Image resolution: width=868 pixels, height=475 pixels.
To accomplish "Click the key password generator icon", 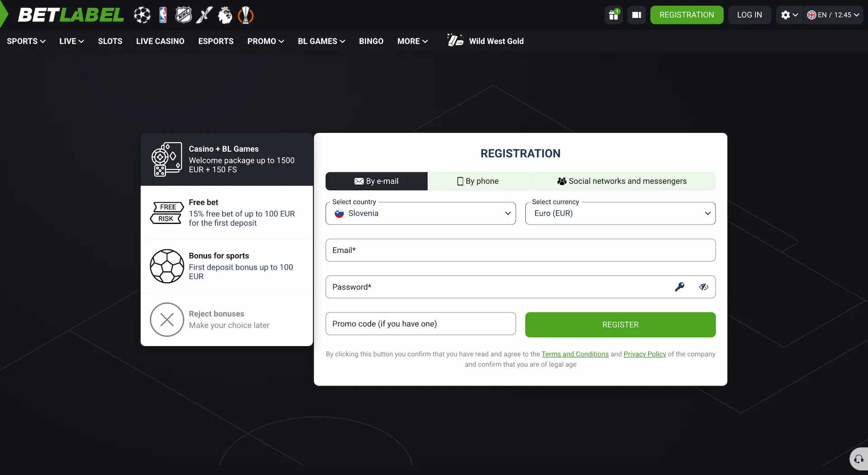I will coord(679,287).
